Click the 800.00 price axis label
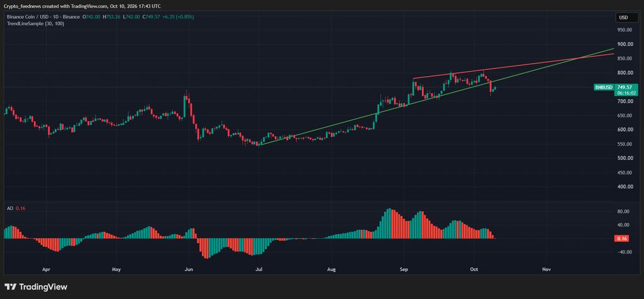 pyautogui.click(x=625, y=73)
